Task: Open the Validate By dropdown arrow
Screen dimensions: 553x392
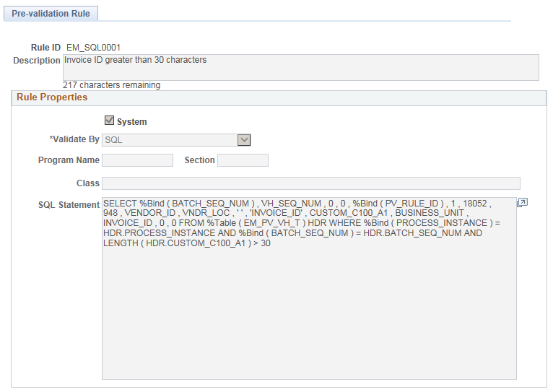Action: tap(244, 140)
